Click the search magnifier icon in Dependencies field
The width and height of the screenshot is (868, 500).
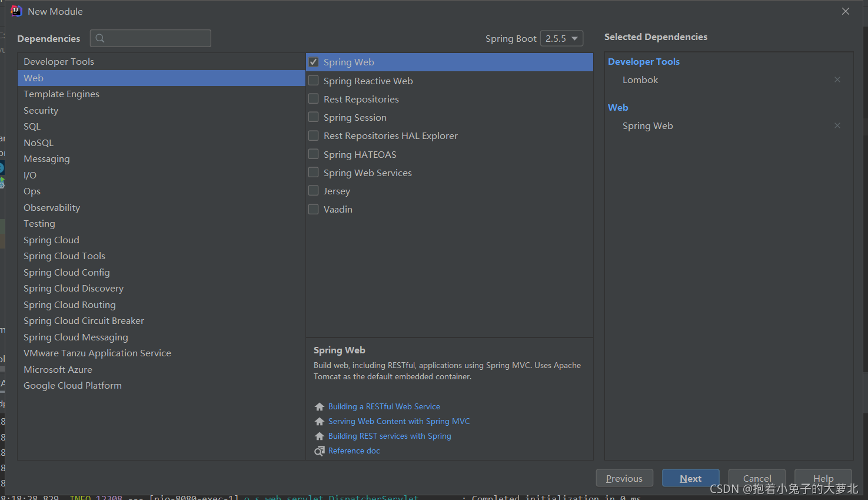tap(100, 38)
